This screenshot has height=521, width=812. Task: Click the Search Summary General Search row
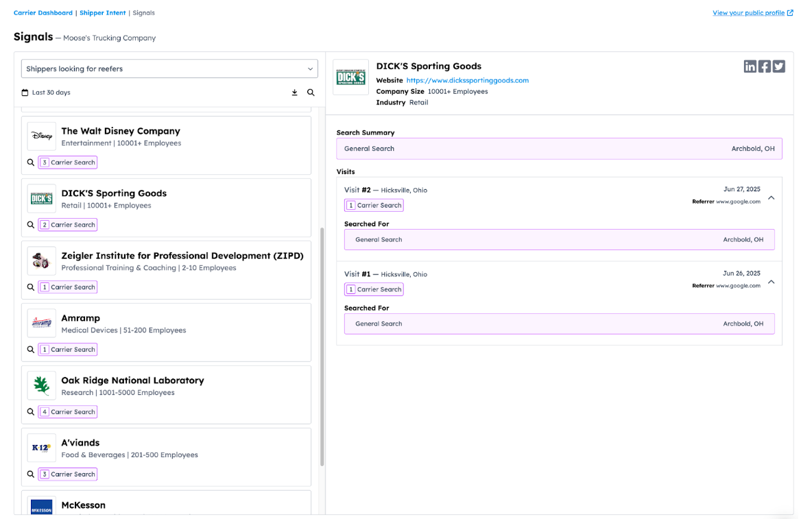[560, 149]
